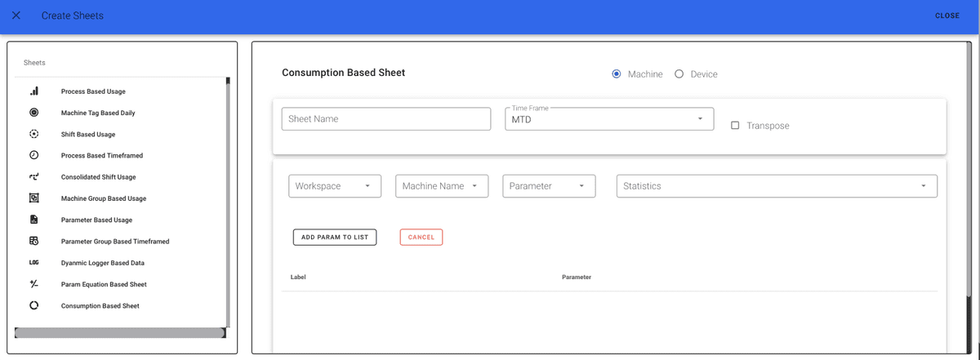The image size is (980, 360).
Task: Select Machine Tag Based Daily sheet type
Action: (x=98, y=113)
